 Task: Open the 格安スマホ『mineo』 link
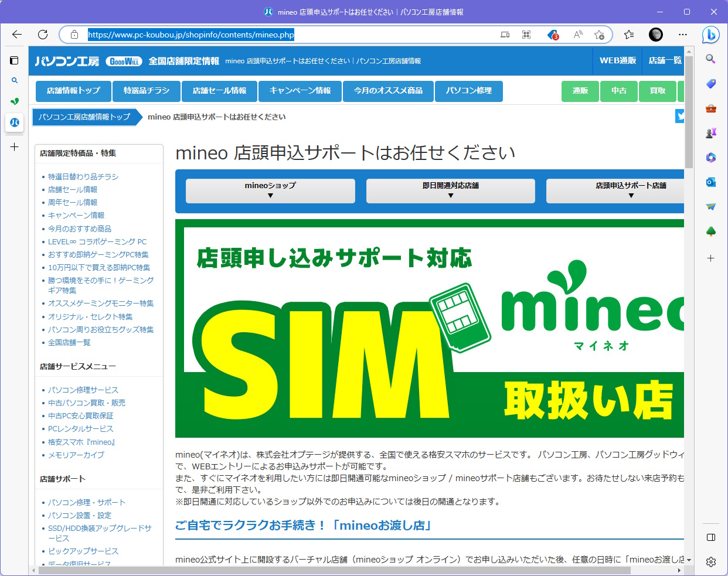click(81, 442)
